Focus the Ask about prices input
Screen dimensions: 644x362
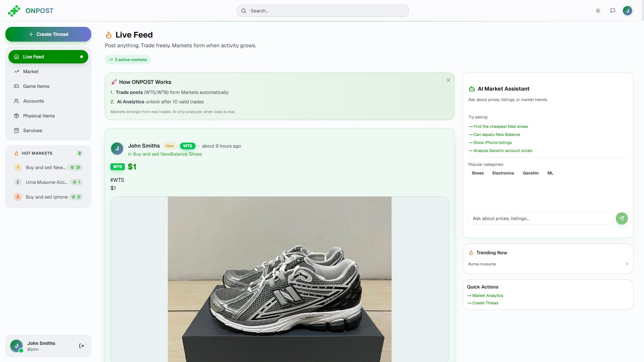(x=541, y=218)
